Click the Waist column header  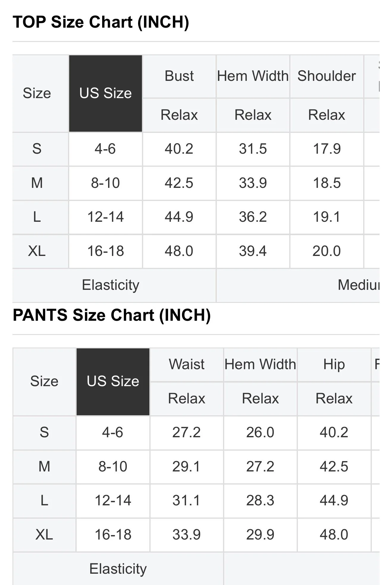tap(186, 364)
